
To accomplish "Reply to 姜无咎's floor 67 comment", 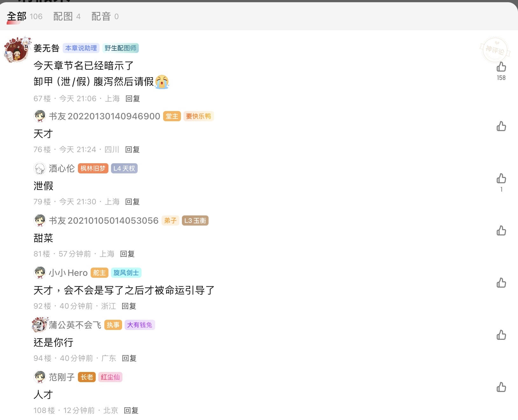I will (133, 99).
